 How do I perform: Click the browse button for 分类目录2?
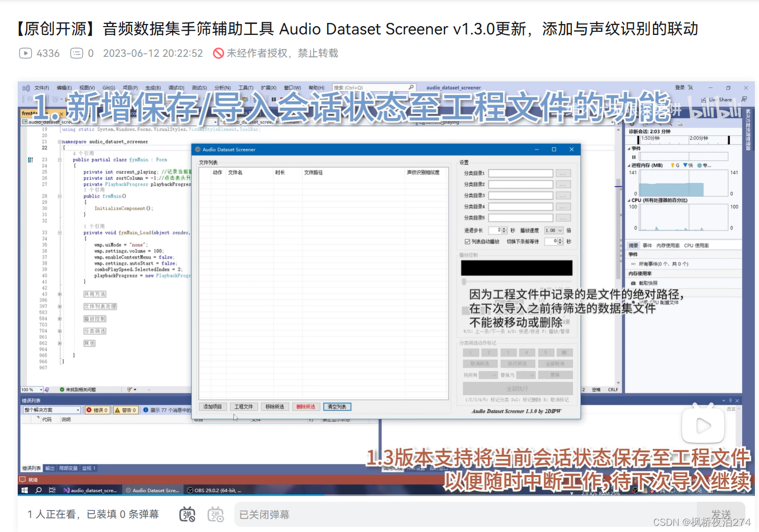coord(563,185)
